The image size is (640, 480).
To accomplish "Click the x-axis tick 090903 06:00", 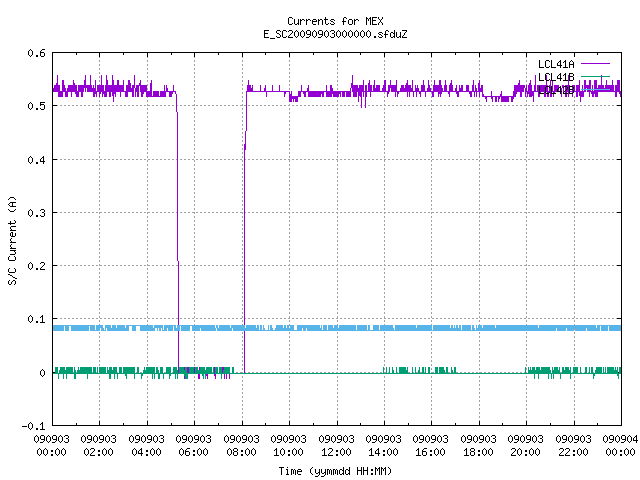I will [x=193, y=446].
